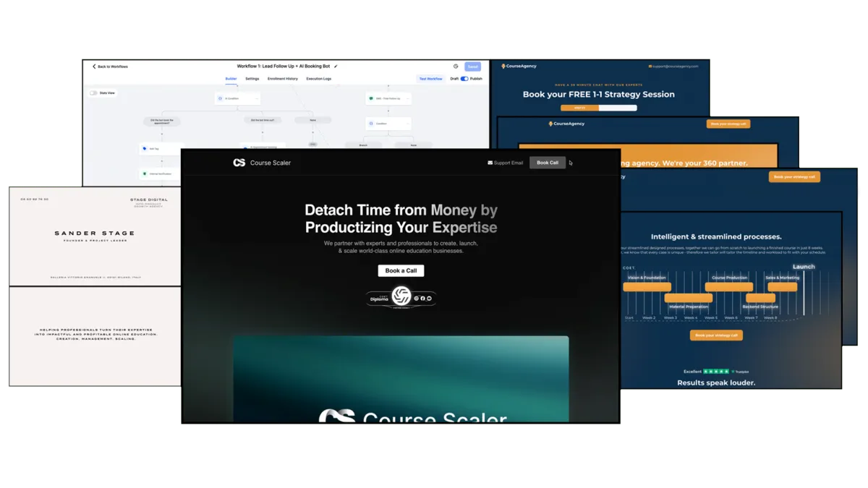Click the Condition node icon under SMS node
The image size is (868, 488).
[x=371, y=124]
